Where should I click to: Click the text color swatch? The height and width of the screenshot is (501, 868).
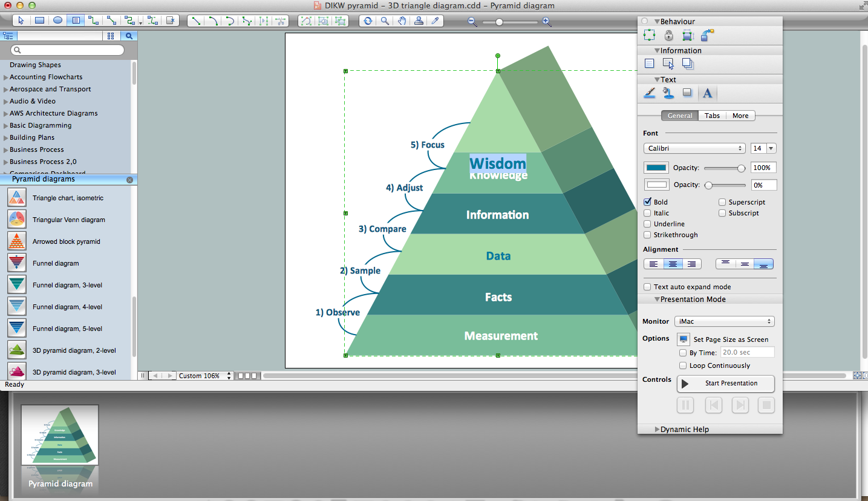(656, 168)
